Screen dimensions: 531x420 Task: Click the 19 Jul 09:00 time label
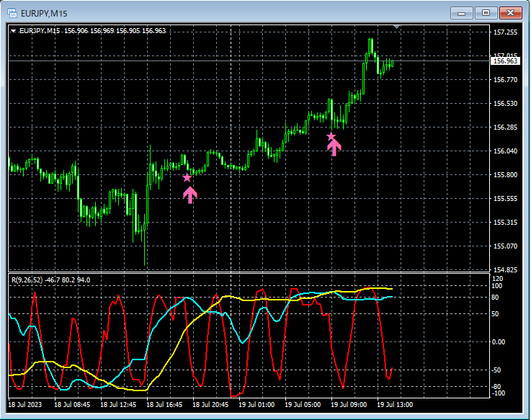tap(349, 405)
